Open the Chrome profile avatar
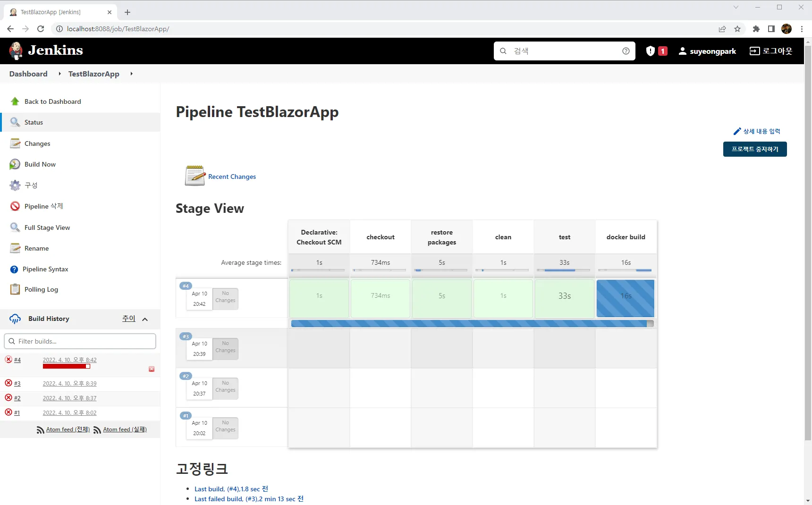The height and width of the screenshot is (505, 812). (x=787, y=29)
